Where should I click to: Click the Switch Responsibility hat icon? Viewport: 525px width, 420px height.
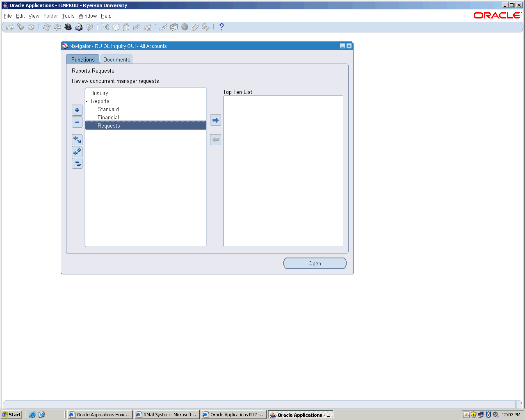click(x=68, y=27)
